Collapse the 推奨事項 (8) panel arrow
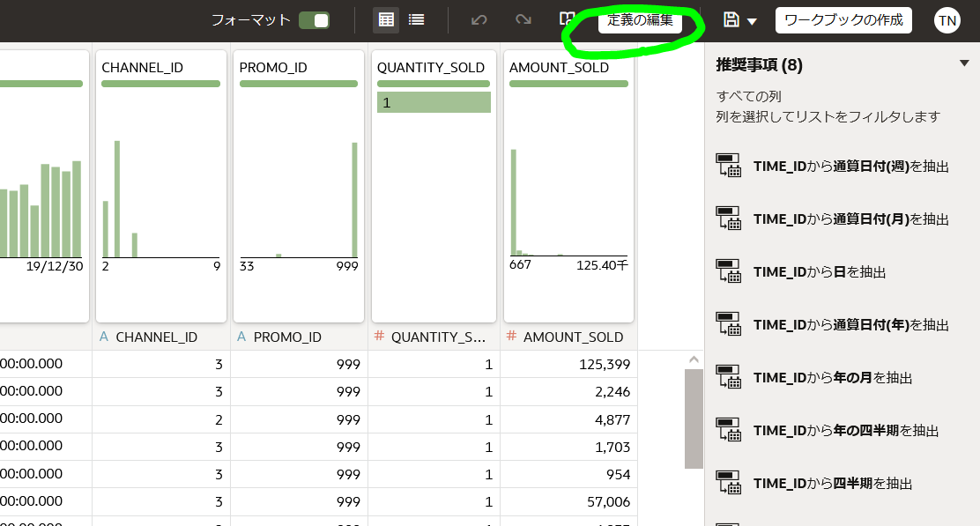980x526 pixels. tap(964, 63)
